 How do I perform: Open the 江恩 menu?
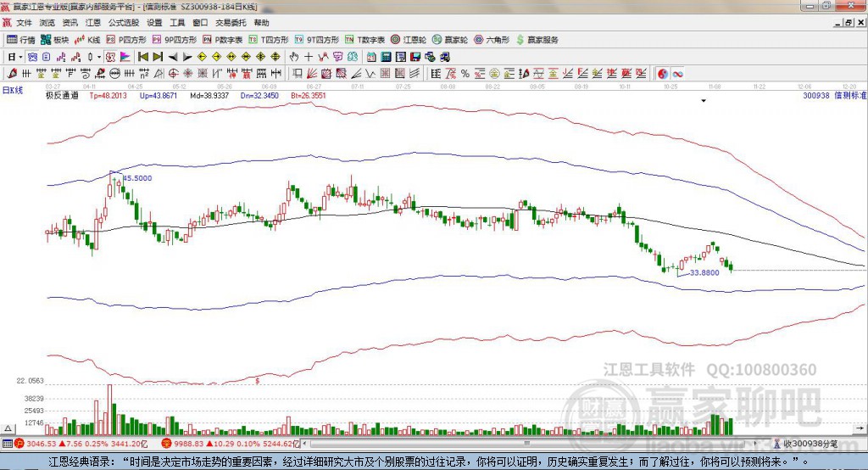point(93,23)
